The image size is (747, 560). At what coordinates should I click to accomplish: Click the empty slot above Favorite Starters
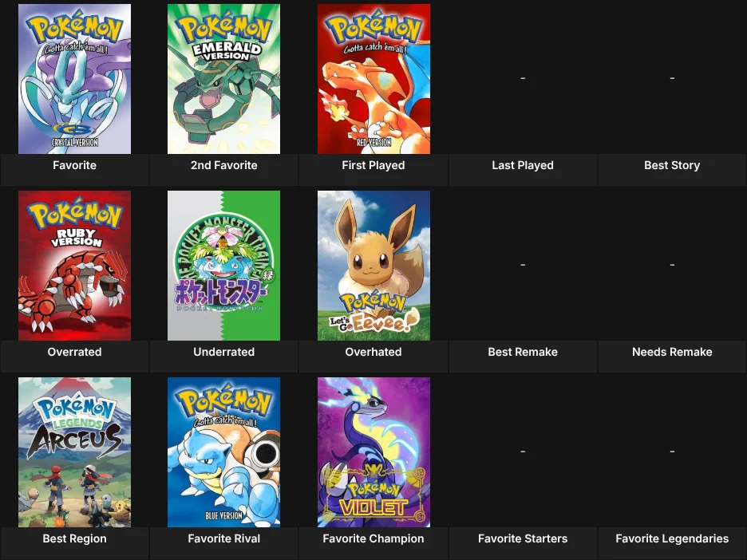[x=523, y=452]
